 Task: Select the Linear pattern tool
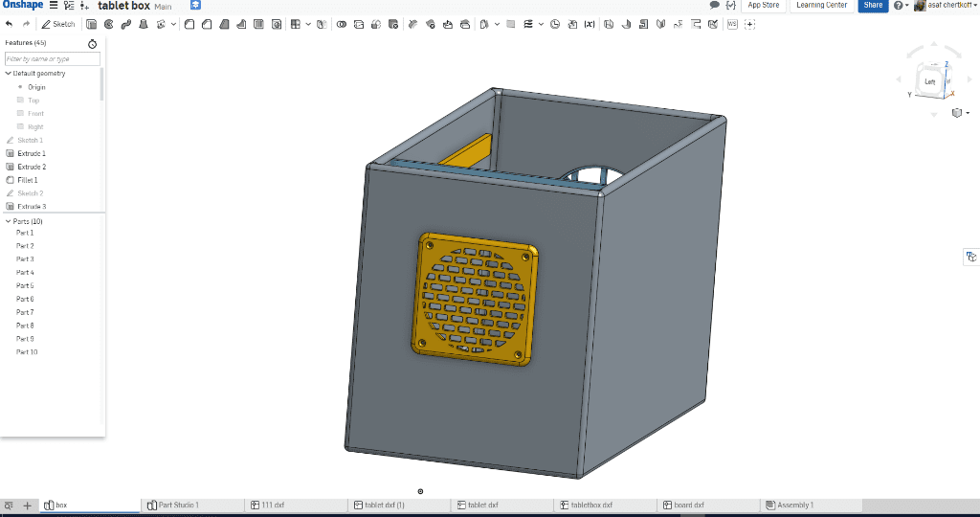296,24
